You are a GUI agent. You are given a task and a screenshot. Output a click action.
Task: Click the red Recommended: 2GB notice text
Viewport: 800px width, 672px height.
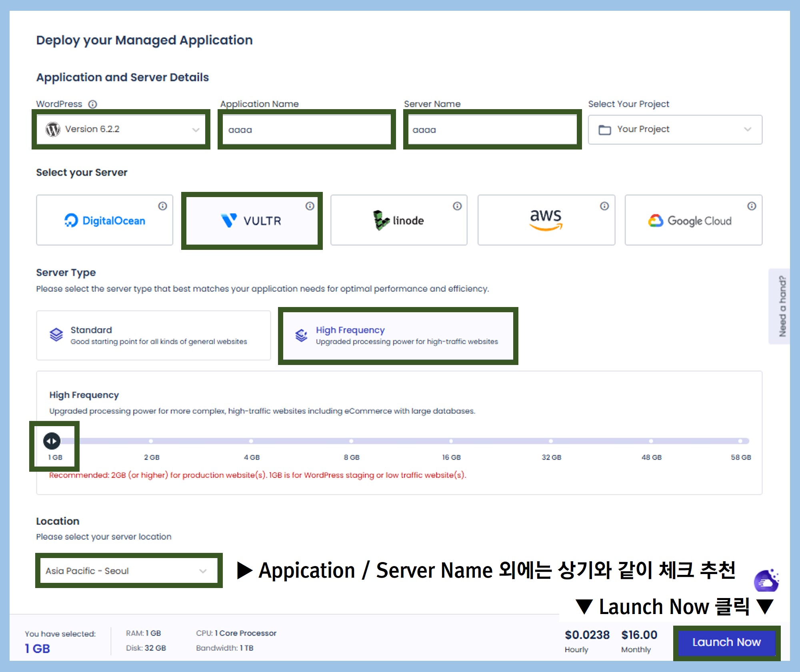(x=258, y=475)
